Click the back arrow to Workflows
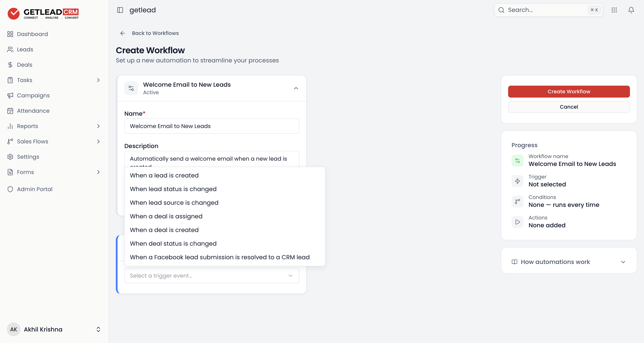Image resolution: width=644 pixels, height=343 pixels. [122, 33]
